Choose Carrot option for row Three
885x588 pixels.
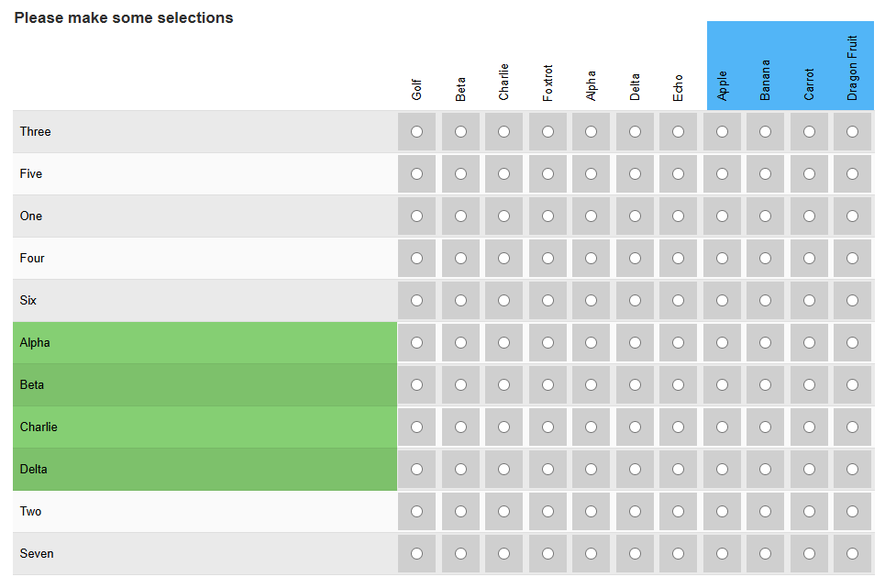pyautogui.click(x=809, y=132)
